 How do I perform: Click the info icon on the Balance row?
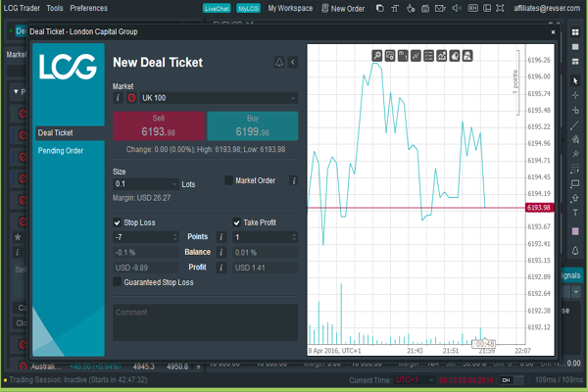tap(221, 252)
